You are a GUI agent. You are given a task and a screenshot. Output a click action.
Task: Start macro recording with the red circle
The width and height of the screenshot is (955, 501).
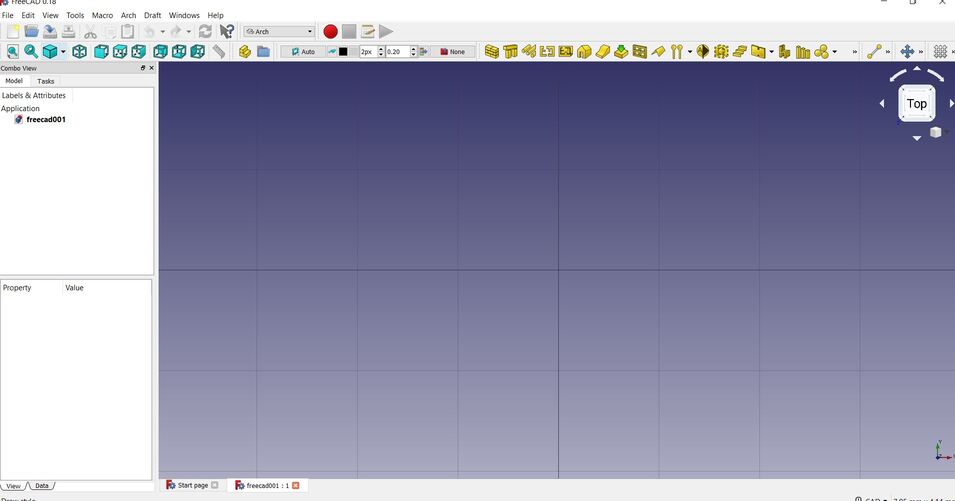click(330, 32)
